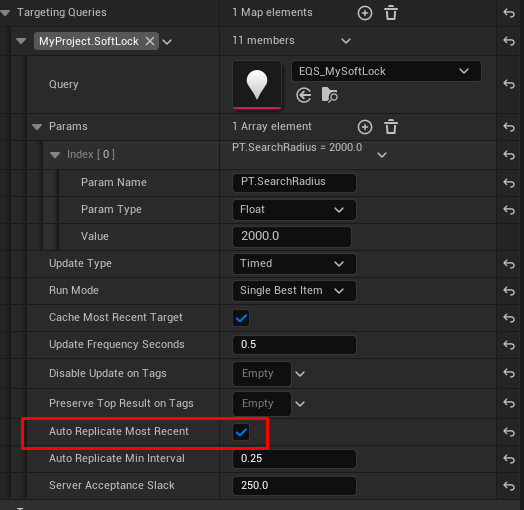Open the Run Mode dropdown
524x510 pixels.
[294, 291]
